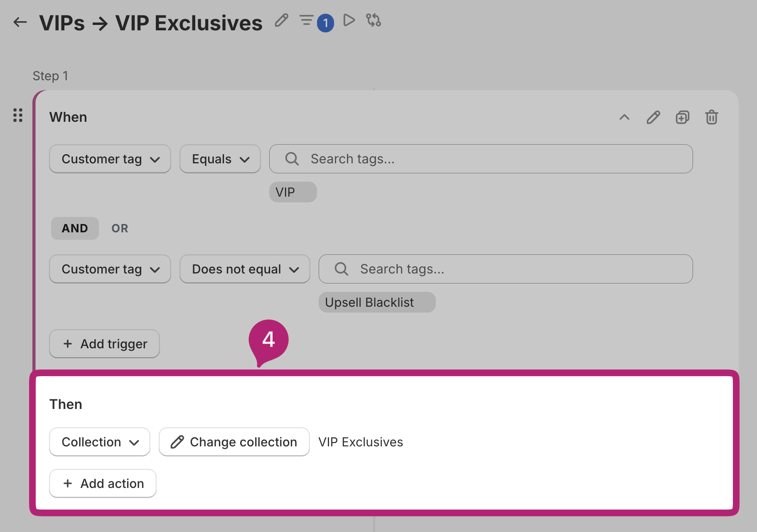Image resolution: width=757 pixels, height=532 pixels.
Task: Click the Upsell Blacklist tag chip
Action: coord(377,302)
